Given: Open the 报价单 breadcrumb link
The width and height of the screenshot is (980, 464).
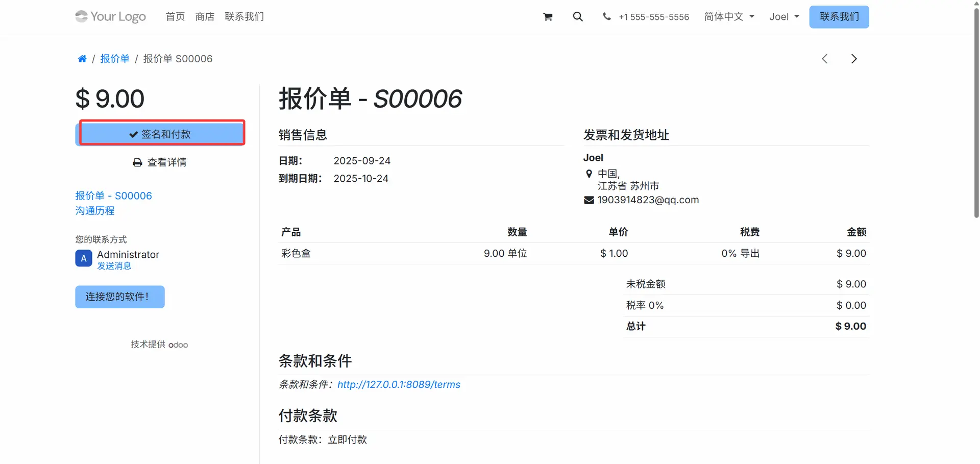Looking at the screenshot, I should (115, 59).
